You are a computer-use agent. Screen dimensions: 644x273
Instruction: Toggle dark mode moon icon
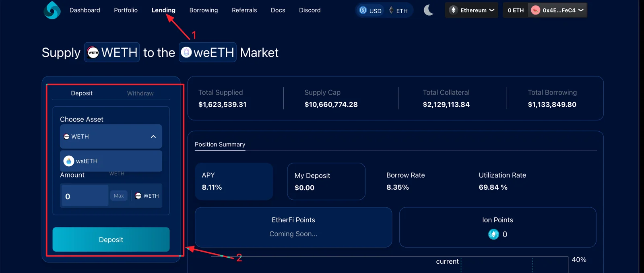click(x=429, y=10)
